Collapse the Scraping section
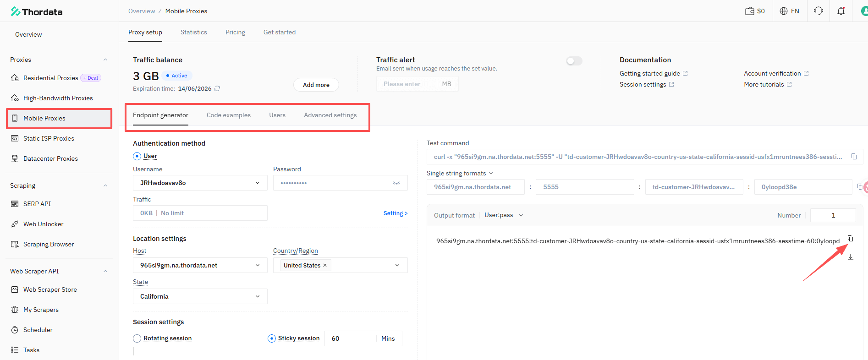 [x=105, y=185]
